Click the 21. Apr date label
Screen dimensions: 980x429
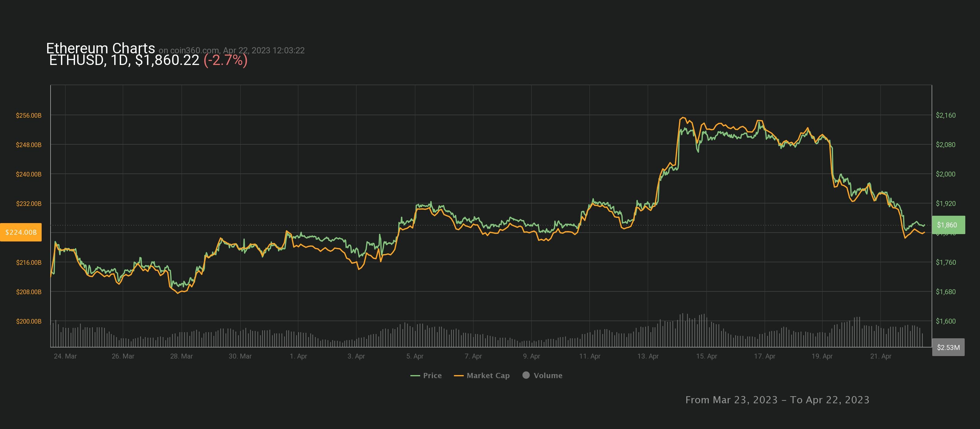pos(881,356)
